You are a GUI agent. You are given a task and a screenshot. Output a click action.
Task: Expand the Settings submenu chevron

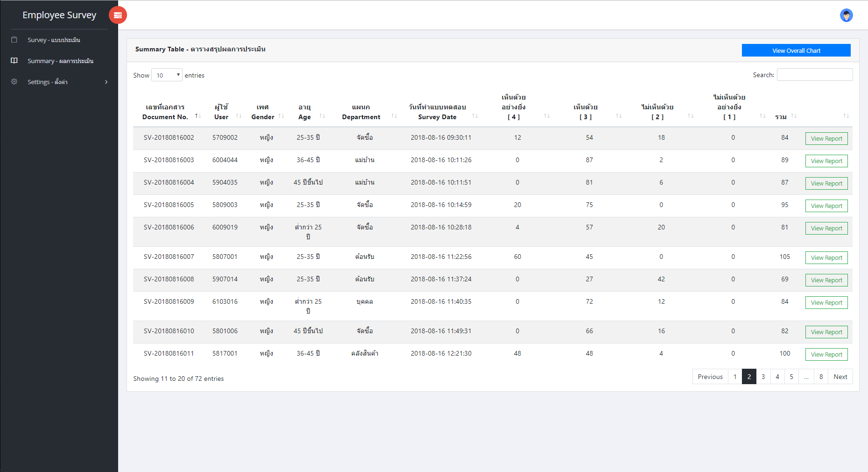click(106, 82)
